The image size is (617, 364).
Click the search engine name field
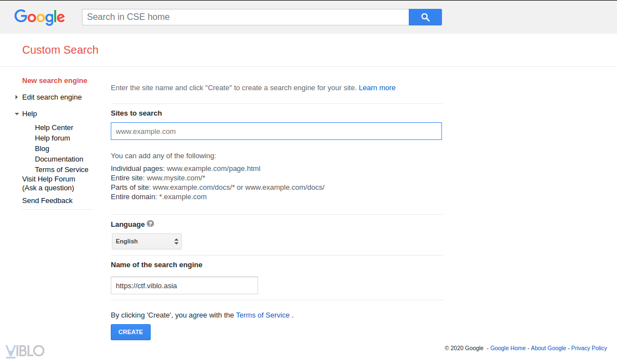pyautogui.click(x=184, y=286)
